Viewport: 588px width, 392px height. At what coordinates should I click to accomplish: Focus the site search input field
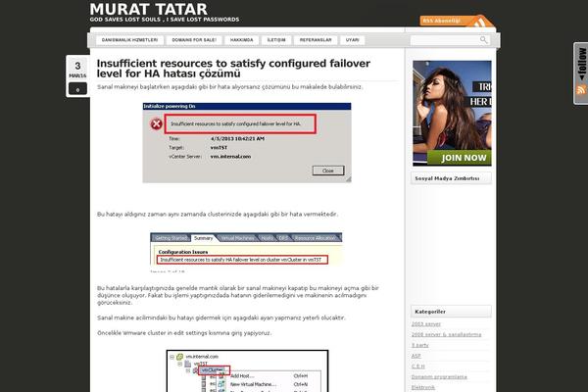click(444, 40)
